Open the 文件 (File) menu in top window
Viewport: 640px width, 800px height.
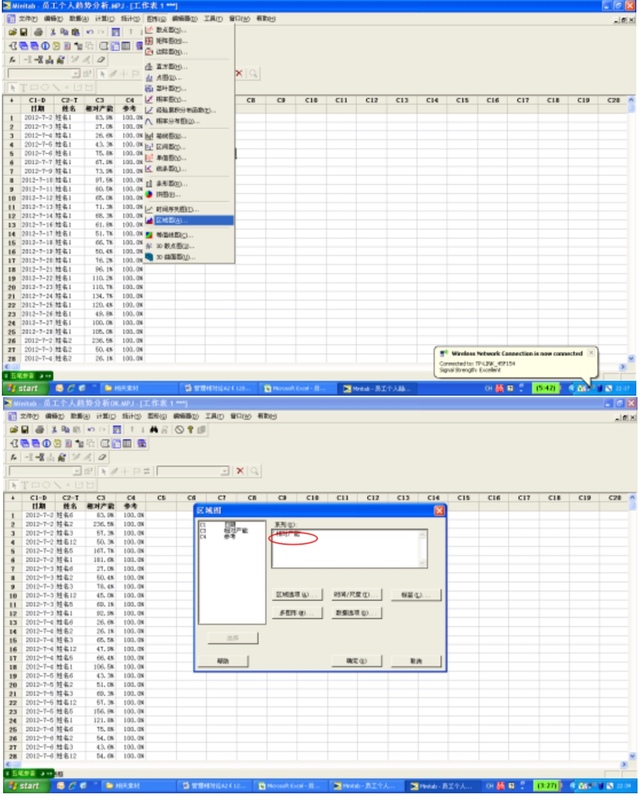pyautogui.click(x=28, y=19)
